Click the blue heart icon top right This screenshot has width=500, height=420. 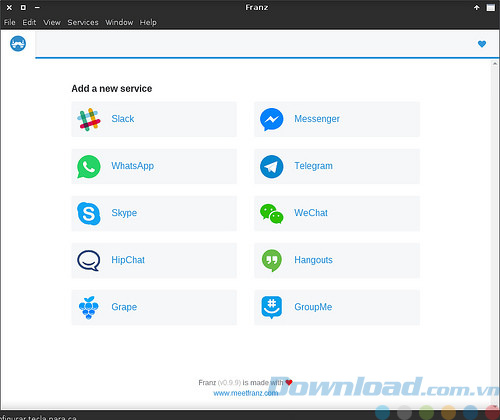(482, 44)
